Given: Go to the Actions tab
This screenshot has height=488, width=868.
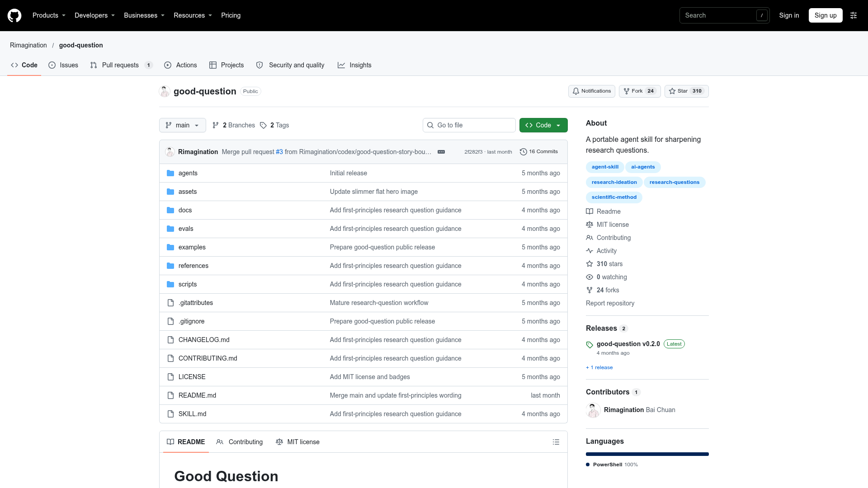Looking at the screenshot, I should point(181,65).
